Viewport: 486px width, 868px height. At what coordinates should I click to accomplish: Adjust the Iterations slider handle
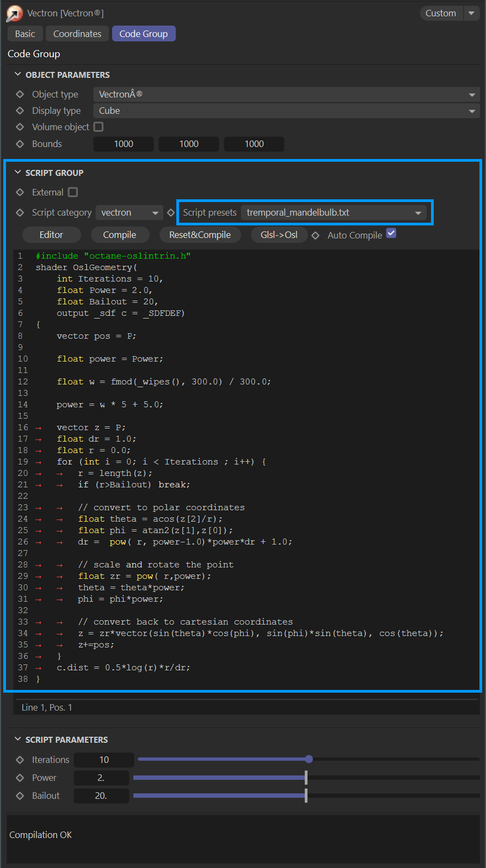309,759
